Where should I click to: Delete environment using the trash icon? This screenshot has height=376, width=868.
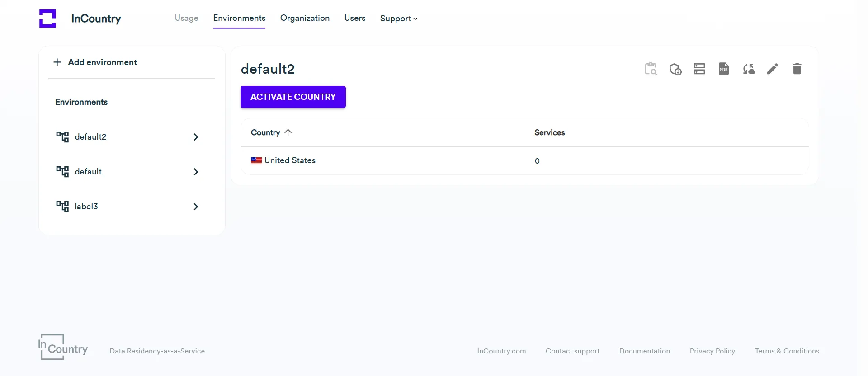click(797, 69)
